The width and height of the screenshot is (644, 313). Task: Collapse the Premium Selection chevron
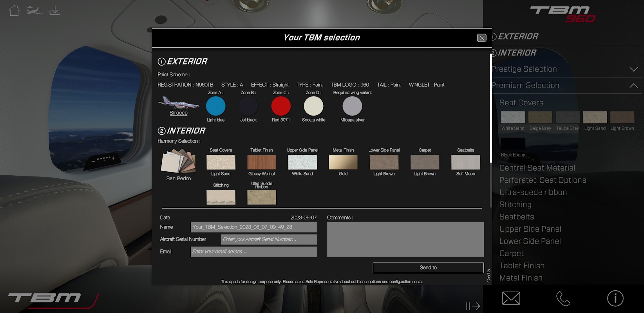pos(633,86)
